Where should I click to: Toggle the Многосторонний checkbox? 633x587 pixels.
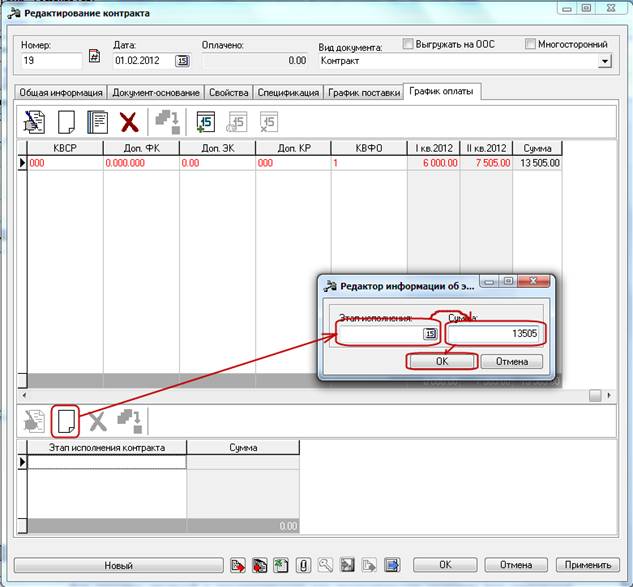530,44
